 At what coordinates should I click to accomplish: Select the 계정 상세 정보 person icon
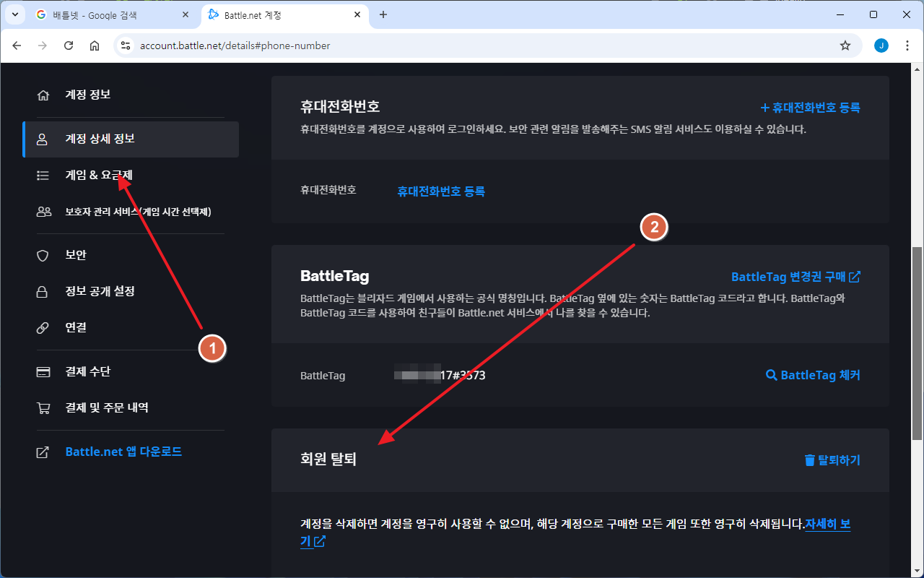point(43,139)
